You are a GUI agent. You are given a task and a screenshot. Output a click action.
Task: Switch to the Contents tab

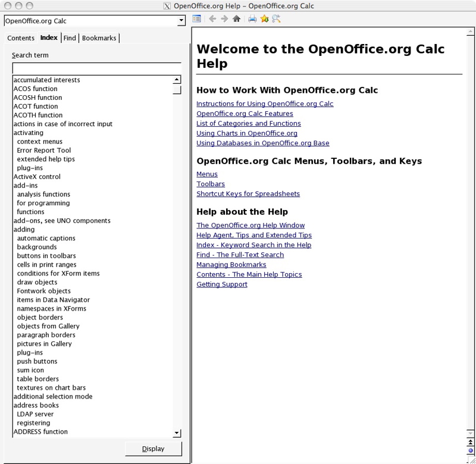pos(21,38)
